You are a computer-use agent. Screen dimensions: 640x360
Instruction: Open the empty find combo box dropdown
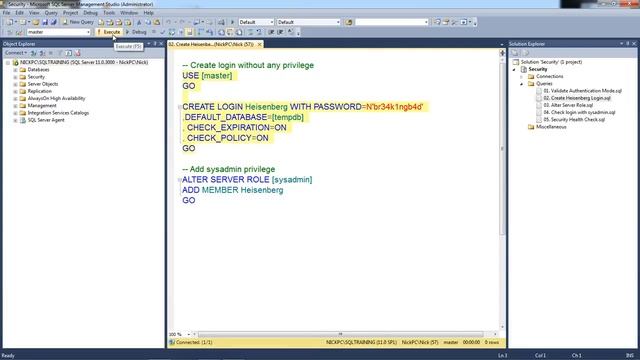[x=391, y=22]
